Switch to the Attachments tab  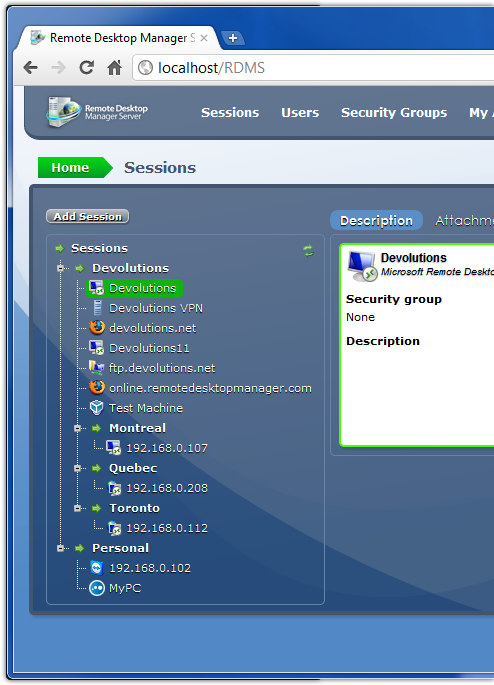coord(464,220)
